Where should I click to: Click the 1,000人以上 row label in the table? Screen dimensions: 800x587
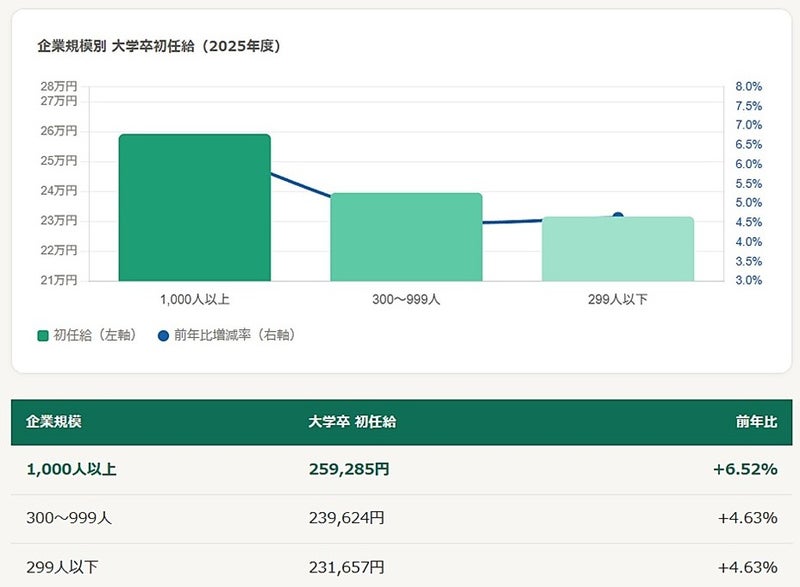click(71, 469)
